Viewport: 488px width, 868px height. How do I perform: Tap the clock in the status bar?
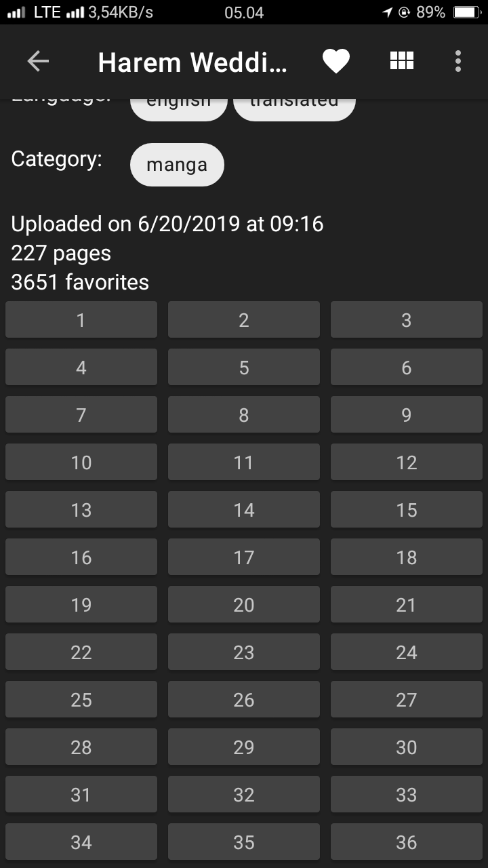pyautogui.click(x=243, y=12)
